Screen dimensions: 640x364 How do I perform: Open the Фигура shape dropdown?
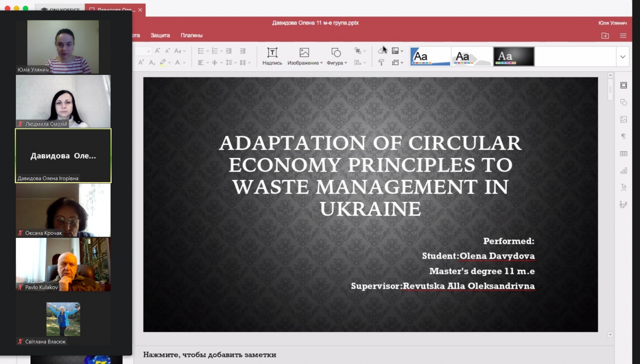pyautogui.click(x=336, y=56)
